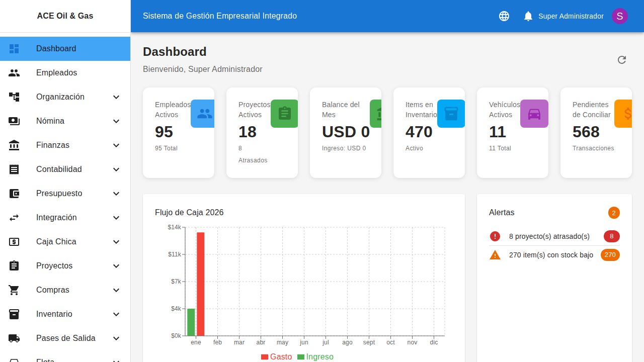
Task: Select the Inventario box icon in sidebar
Action: point(14,314)
